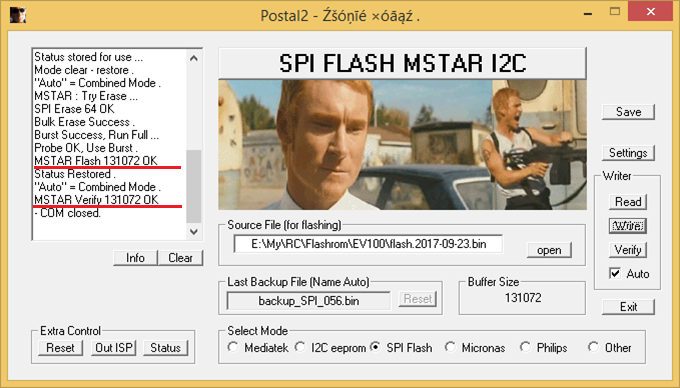This screenshot has width=680, height=388.
Task: Click the Source File path field
Action: (368, 244)
